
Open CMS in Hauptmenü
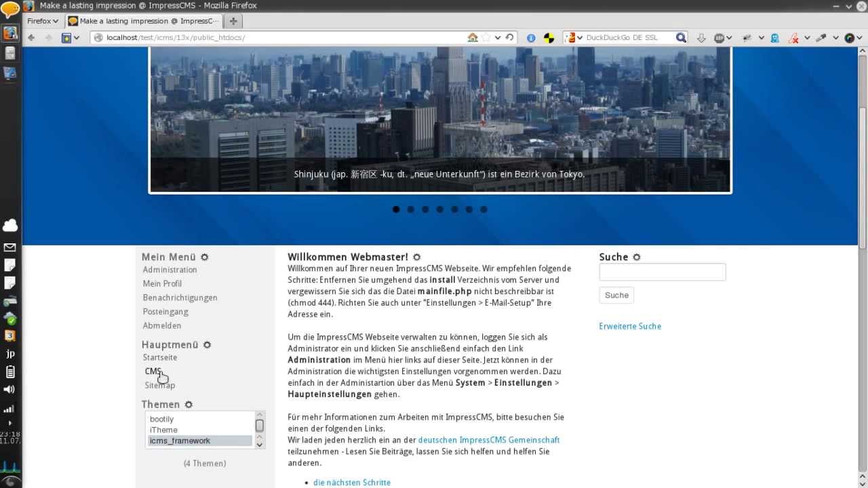[x=153, y=371]
